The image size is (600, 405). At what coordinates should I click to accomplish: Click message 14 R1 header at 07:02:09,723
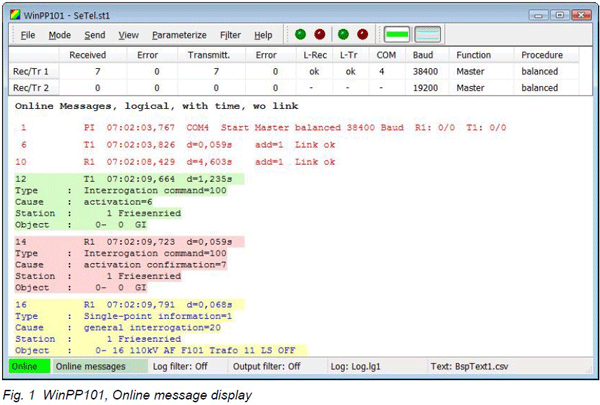[129, 242]
